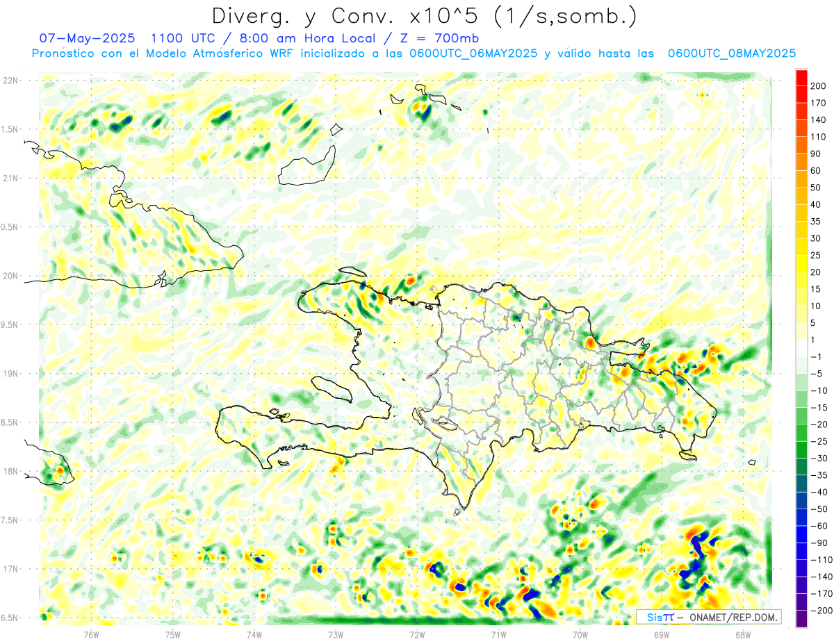Screen dimensions: 834x644
Task: Select the dark purple swatch below -200
Action: [801, 618]
